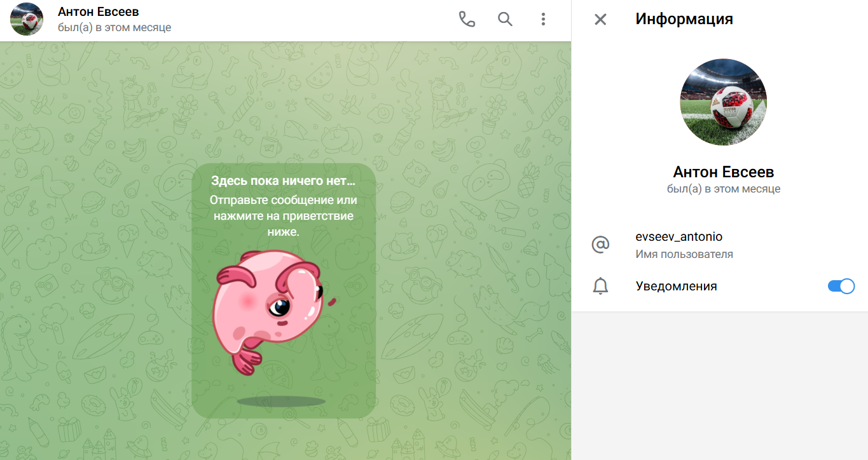868x460 pixels.
Task: Click the Уведомления label
Action: coord(677,287)
